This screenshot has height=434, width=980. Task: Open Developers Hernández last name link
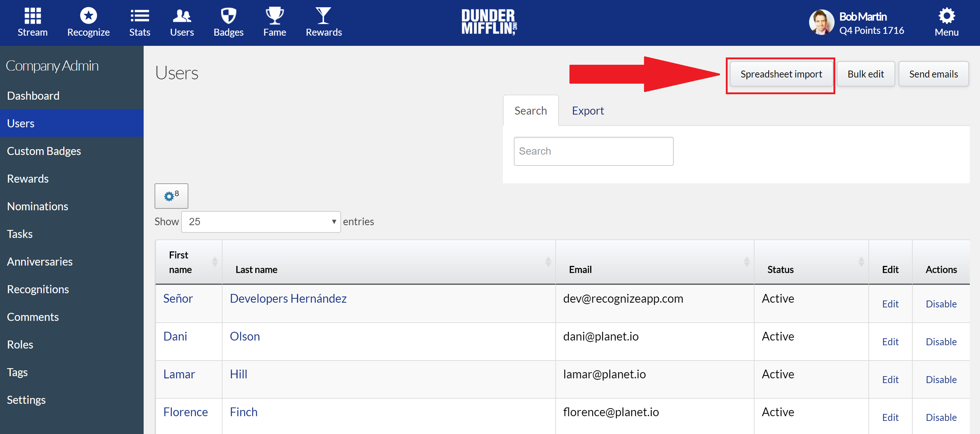[288, 298]
